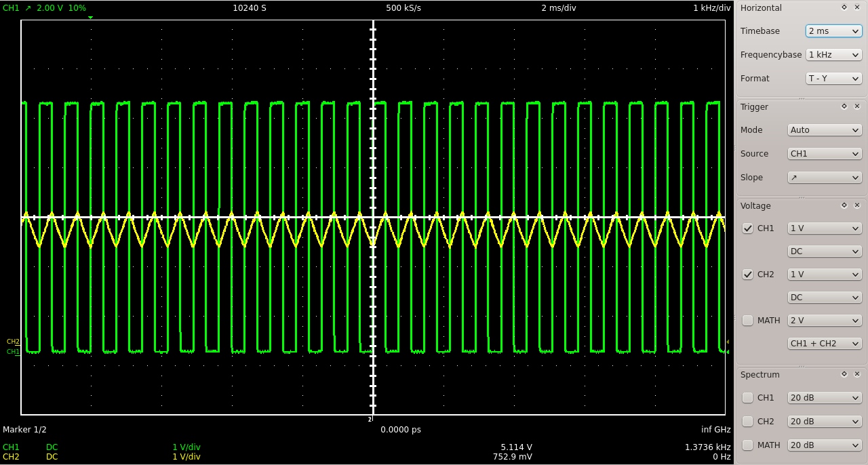This screenshot has width=868, height=465.
Task: Open the Format dropdown showing T - Y
Action: pyautogui.click(x=833, y=79)
